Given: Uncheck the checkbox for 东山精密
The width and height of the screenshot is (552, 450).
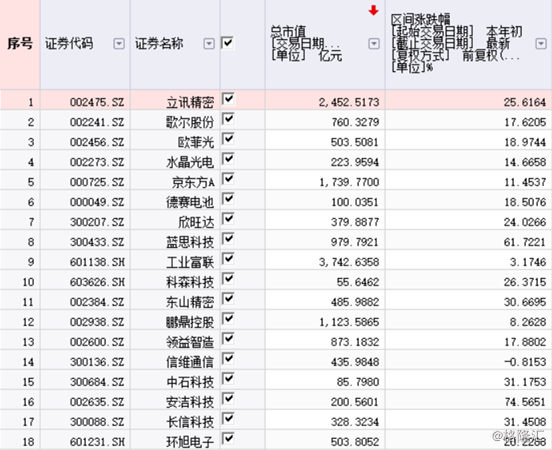Looking at the screenshot, I should [228, 299].
